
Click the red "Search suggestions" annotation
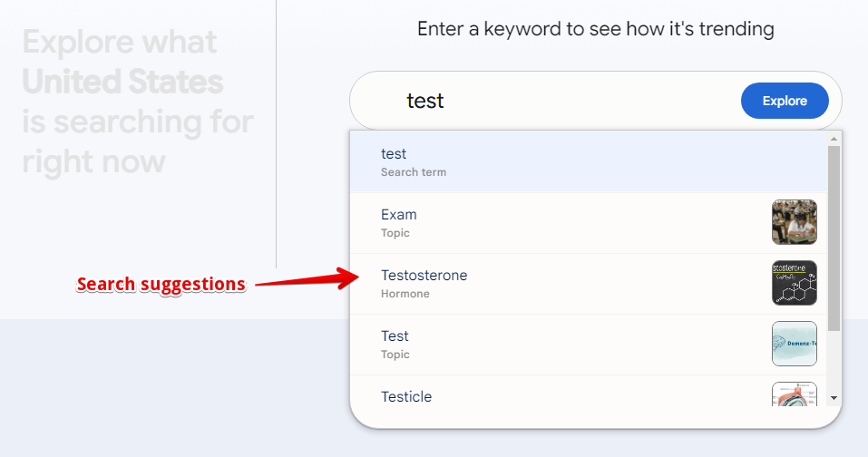click(161, 285)
